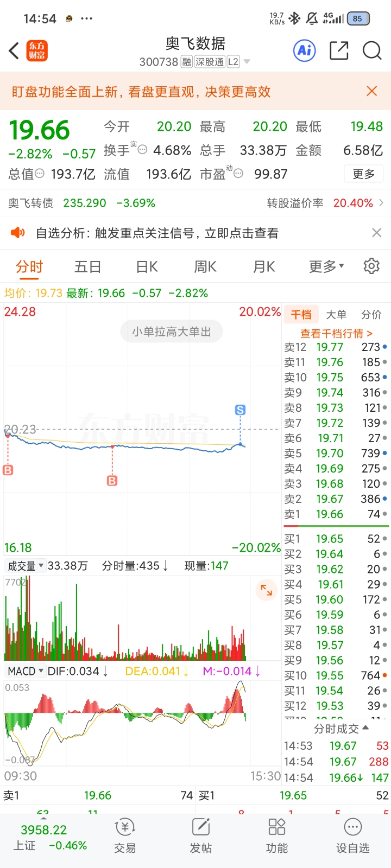The height and width of the screenshot is (868, 391).
Task: Select the 卖10 19.75 row
Action: [x=336, y=378]
